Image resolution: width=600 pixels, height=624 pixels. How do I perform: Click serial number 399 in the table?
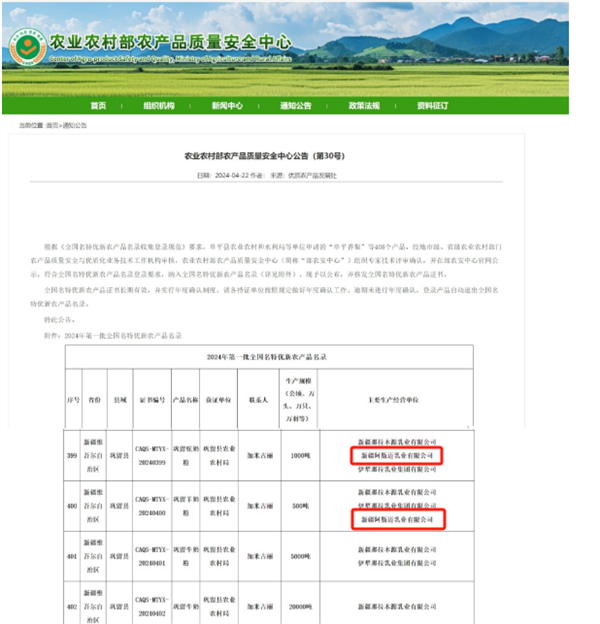(x=72, y=456)
